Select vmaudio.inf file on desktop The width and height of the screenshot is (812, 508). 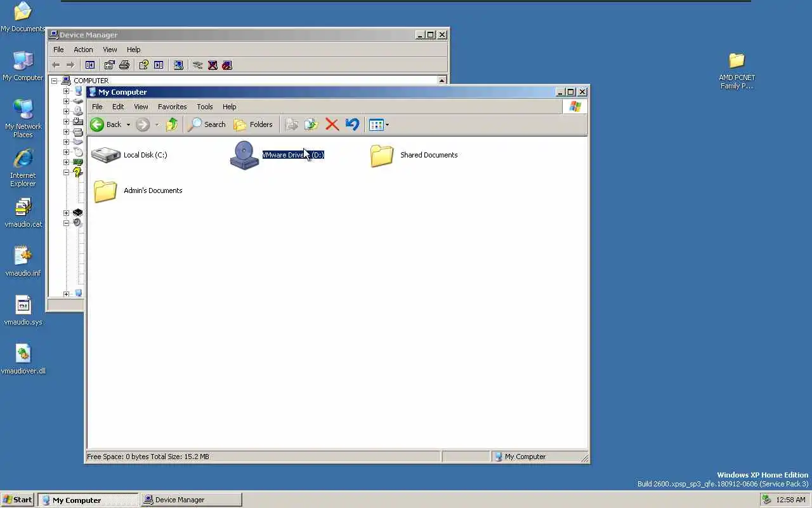tap(23, 262)
